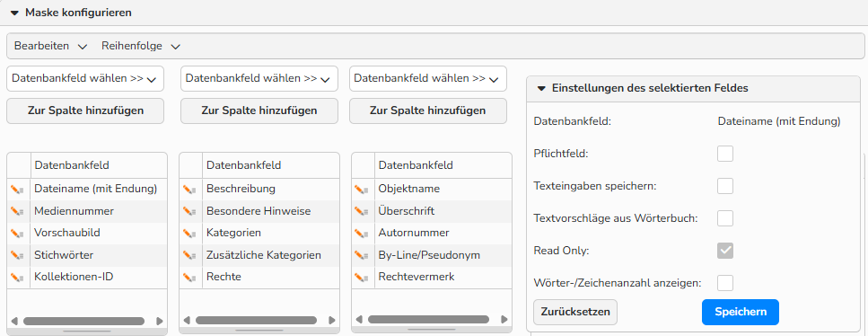
Task: Select the Kollektionen-ID row
Action: [x=87, y=278]
